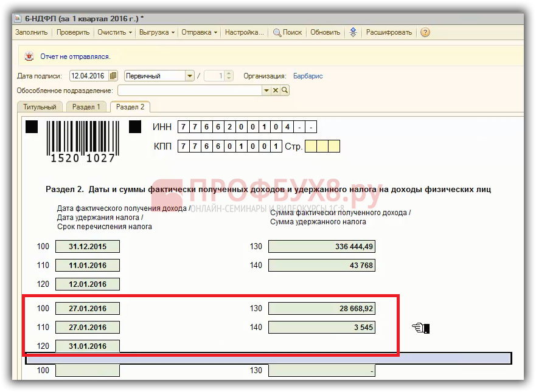
Task: Switch to the Раздел 1 tab
Action: pyautogui.click(x=86, y=107)
